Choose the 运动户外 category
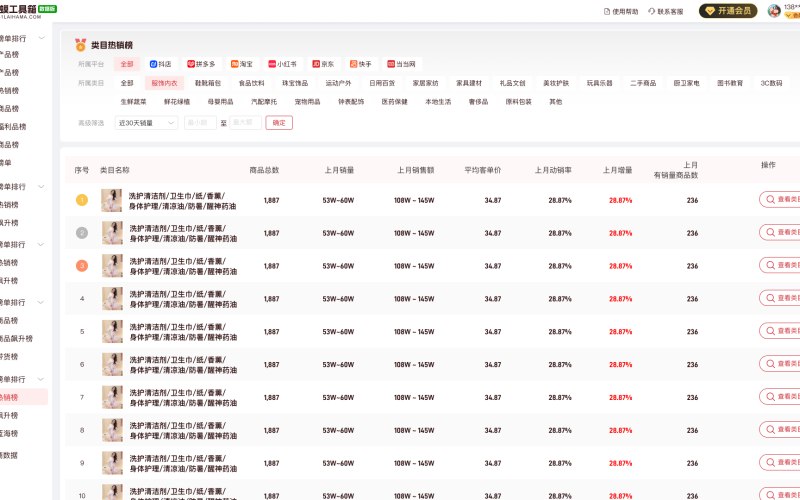 tap(338, 83)
